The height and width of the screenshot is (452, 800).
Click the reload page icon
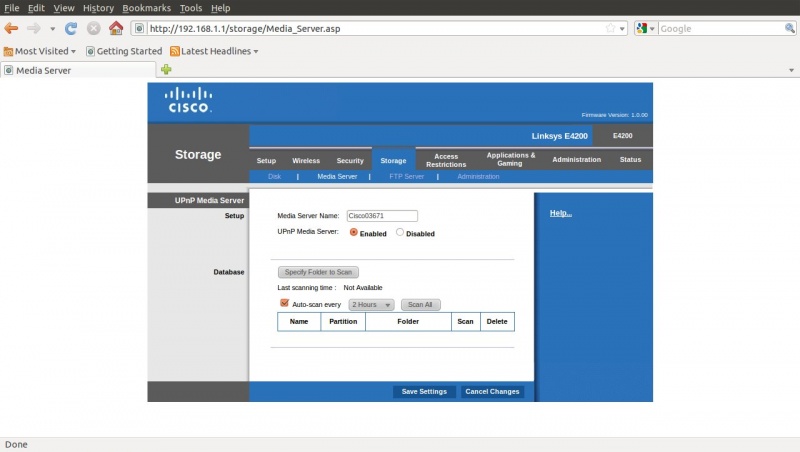(71, 29)
